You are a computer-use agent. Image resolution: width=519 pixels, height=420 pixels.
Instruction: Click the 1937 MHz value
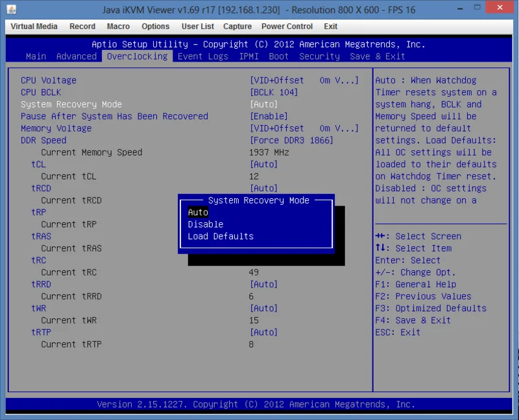(x=269, y=152)
